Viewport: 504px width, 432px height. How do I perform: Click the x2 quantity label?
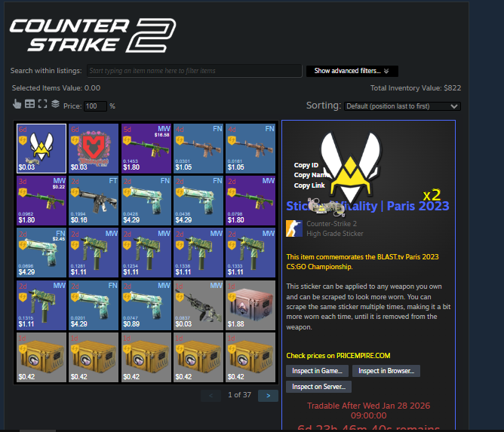click(432, 195)
